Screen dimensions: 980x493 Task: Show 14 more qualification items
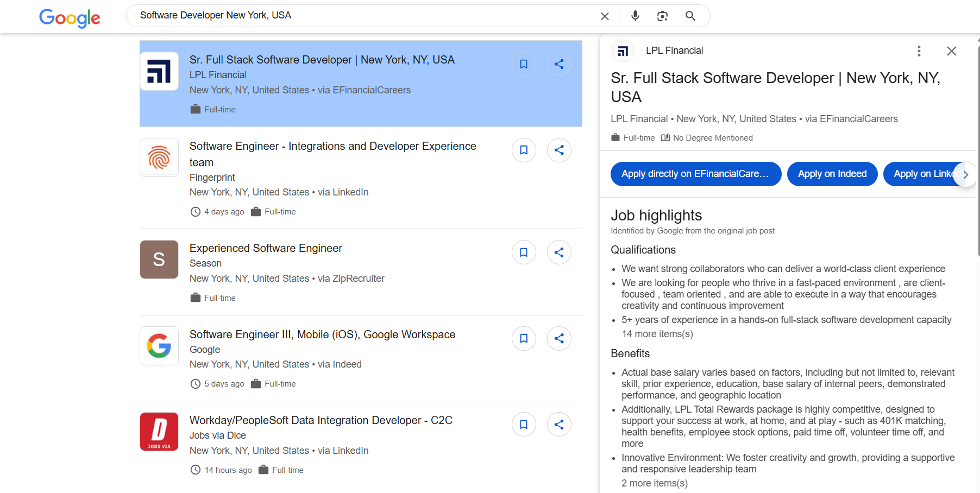(657, 333)
